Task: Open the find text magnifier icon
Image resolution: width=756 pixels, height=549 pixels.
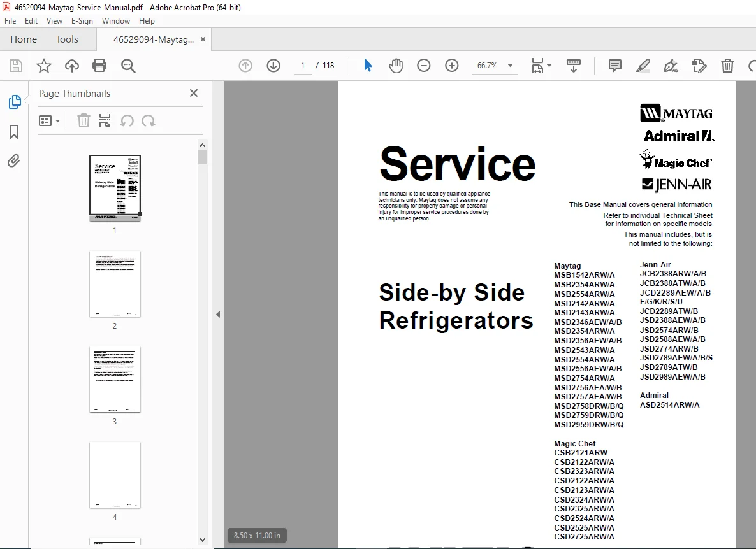Action: click(x=128, y=66)
